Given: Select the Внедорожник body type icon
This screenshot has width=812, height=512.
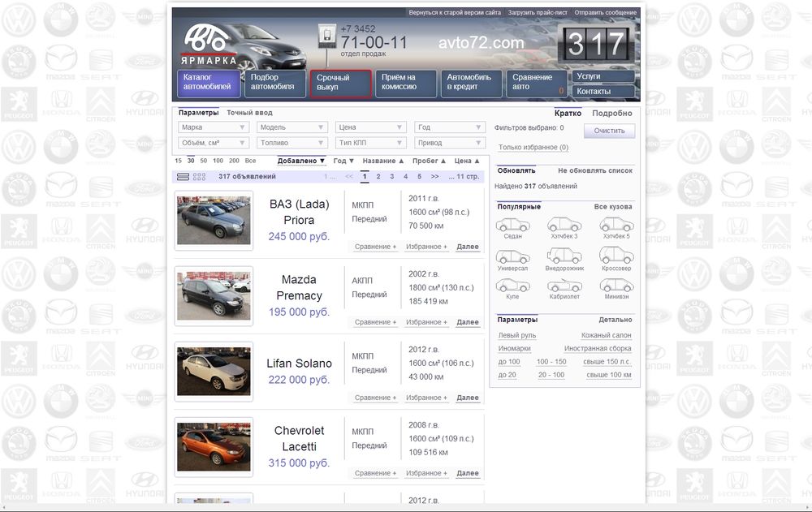Looking at the screenshot, I should tap(564, 256).
